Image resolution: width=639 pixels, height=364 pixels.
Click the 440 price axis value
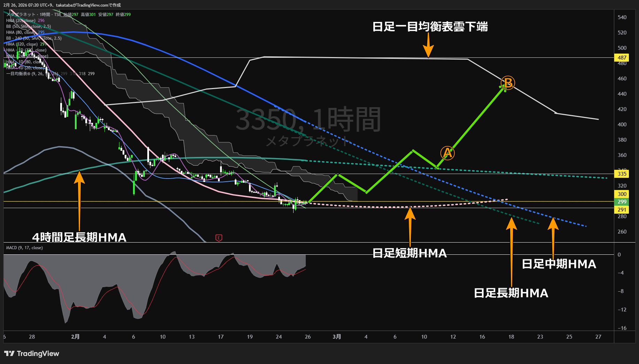point(622,94)
